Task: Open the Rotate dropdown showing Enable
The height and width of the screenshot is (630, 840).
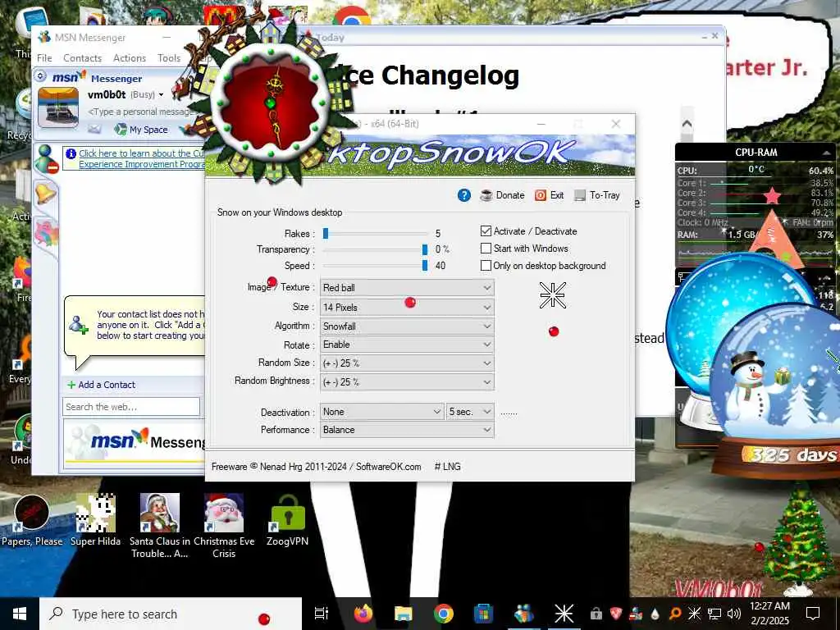Action: pos(407,345)
